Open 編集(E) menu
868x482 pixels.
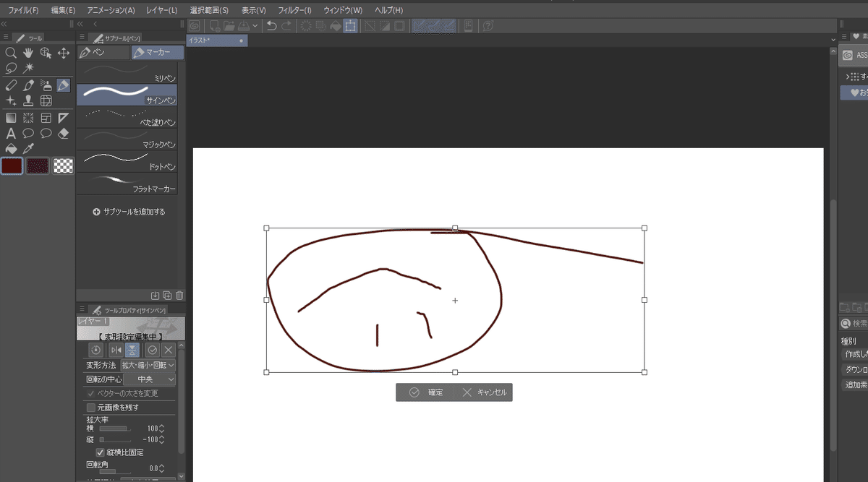point(63,10)
